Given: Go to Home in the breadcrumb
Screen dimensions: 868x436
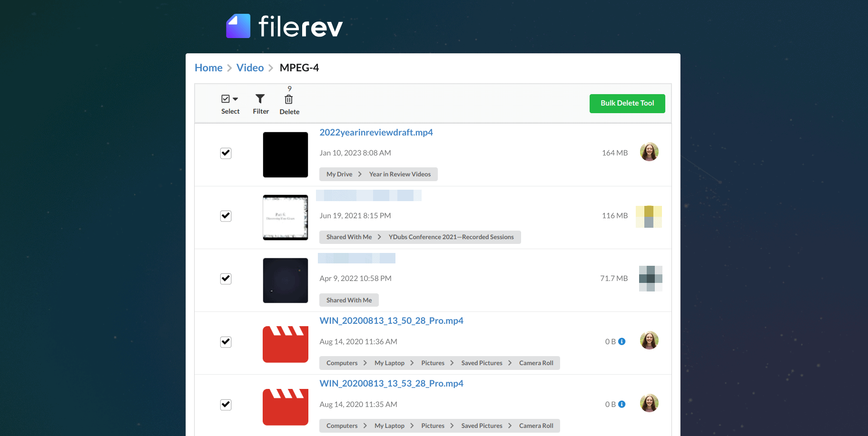Looking at the screenshot, I should 208,68.
